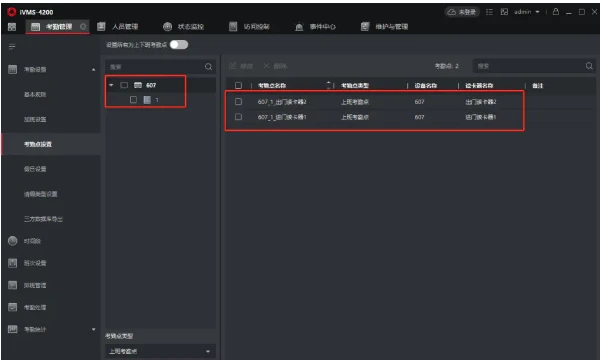This screenshot has height=360, width=600.
Task: Collapse the 考勤设置 section arrow
Action: (94, 70)
